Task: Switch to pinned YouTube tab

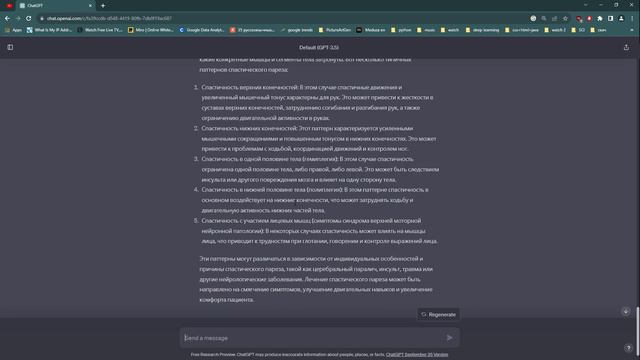Action: [9, 6]
